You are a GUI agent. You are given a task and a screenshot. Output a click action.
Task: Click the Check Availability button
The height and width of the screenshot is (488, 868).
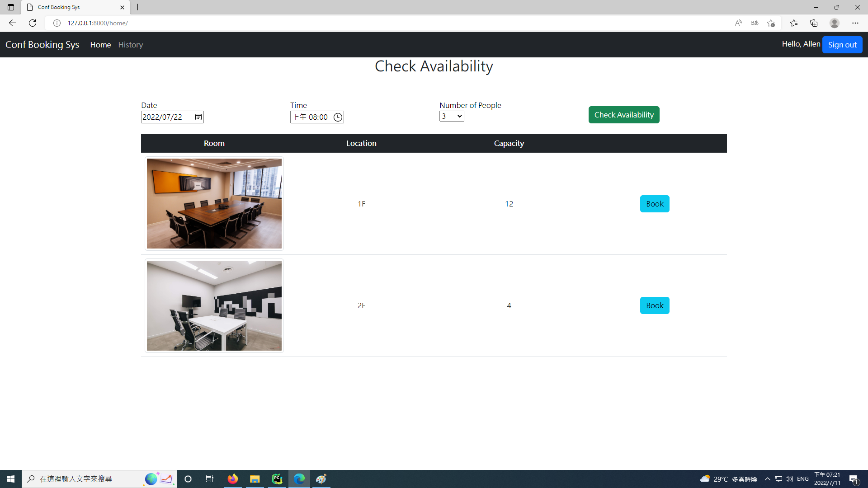point(623,114)
